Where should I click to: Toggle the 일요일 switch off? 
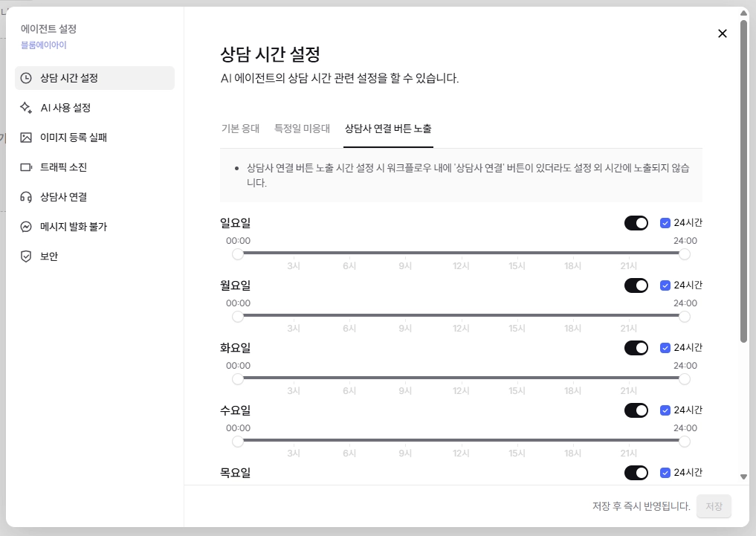636,223
